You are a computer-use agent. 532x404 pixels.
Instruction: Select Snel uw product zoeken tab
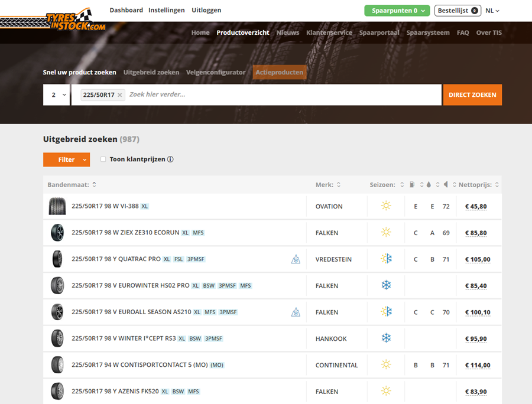[x=79, y=72]
